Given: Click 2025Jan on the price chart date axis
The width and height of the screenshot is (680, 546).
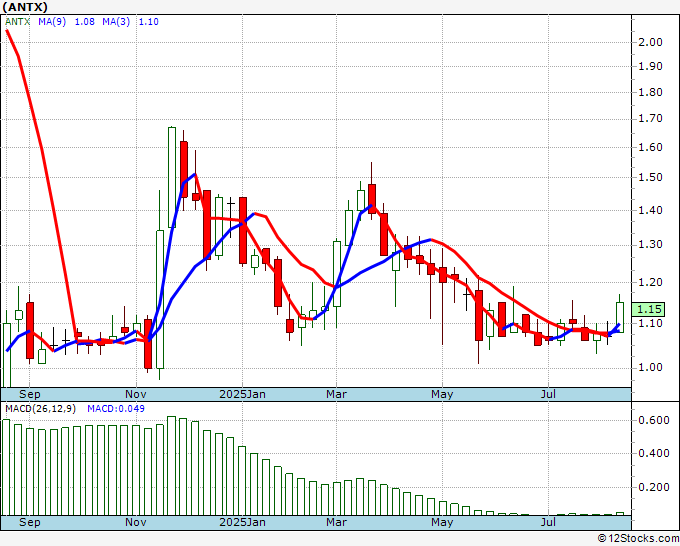Looking at the screenshot, I should click(x=242, y=394).
